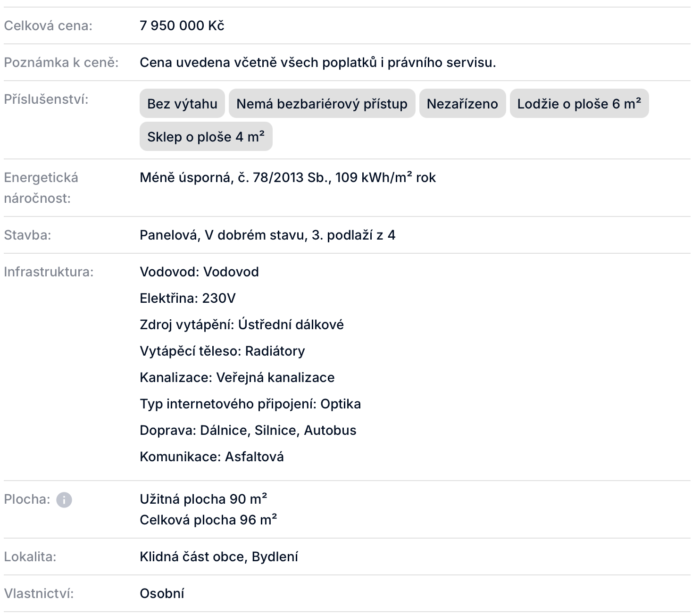The width and height of the screenshot is (700, 615).
Task: Click the price note about fees
Action: click(317, 62)
